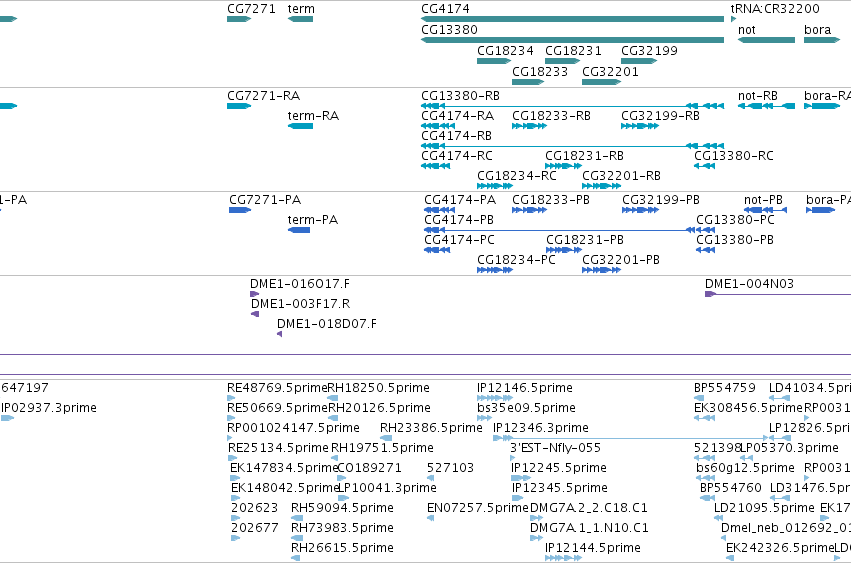Select protein CG32199-PB
851x563 pixels.
661,200
